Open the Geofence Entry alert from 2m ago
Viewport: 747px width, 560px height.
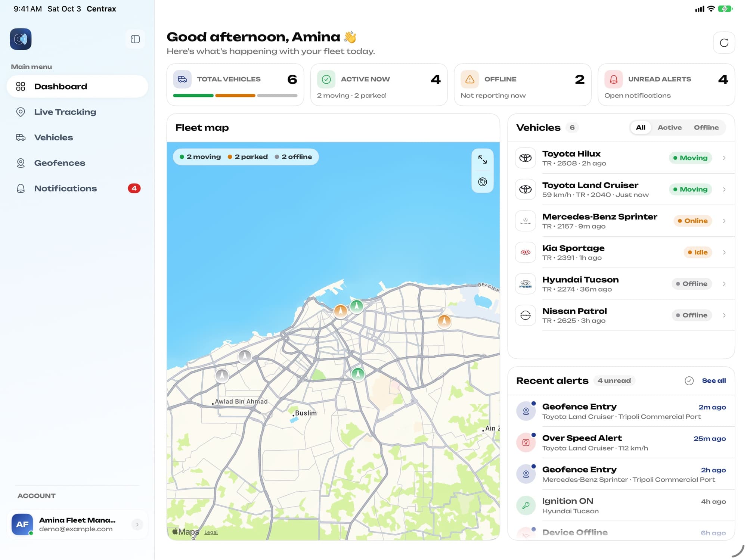click(x=621, y=411)
